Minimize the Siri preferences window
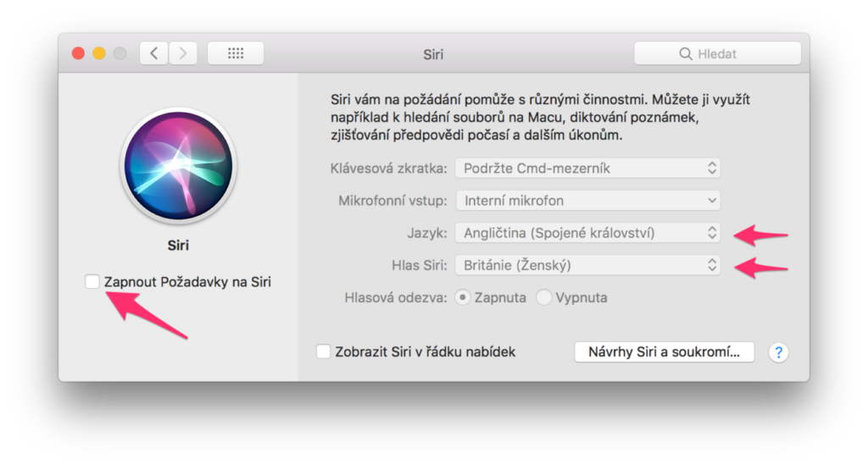The image size is (868, 465). 99,53
